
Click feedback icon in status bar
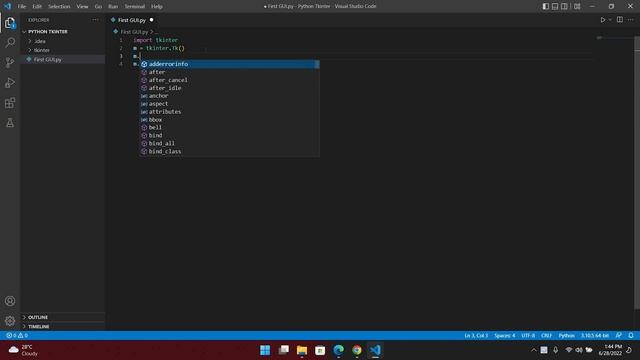pos(619,335)
